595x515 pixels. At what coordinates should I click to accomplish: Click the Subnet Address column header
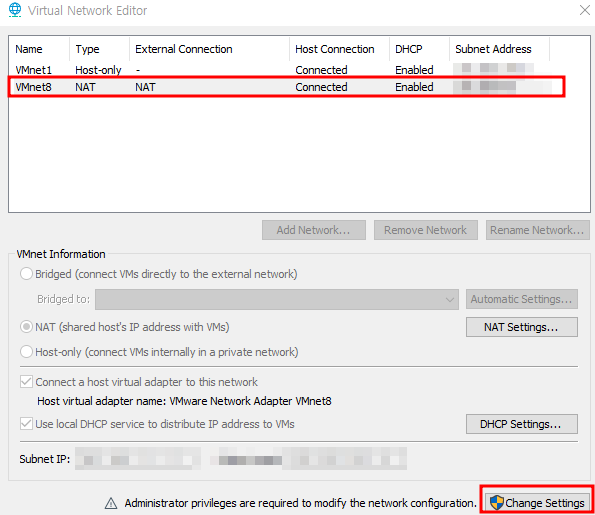(499, 49)
